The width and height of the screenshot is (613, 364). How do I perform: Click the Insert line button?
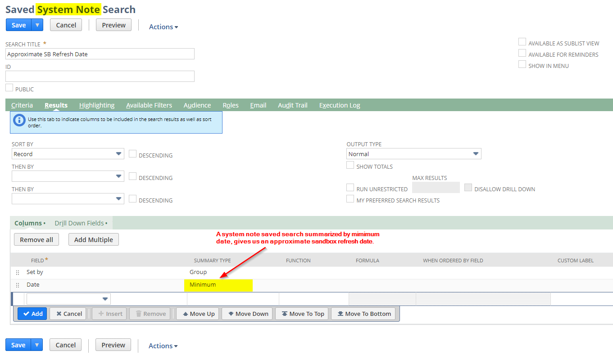coord(110,314)
